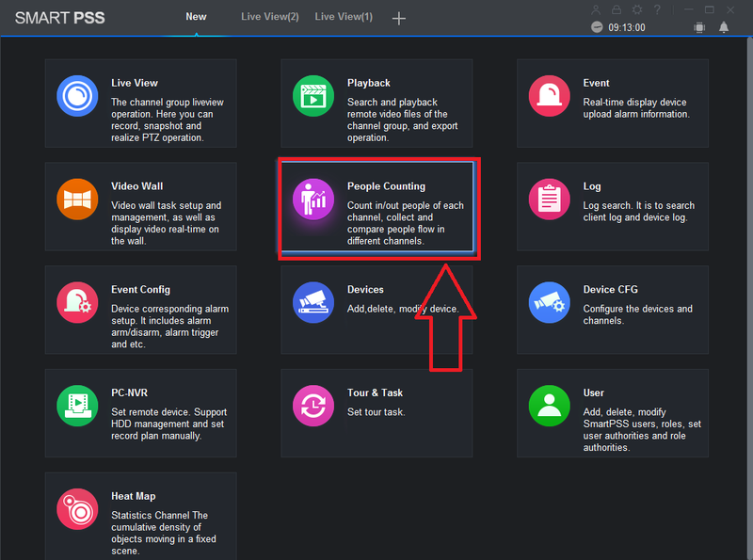Click the green Playback clapperboard icon
753x560 pixels.
click(x=313, y=96)
